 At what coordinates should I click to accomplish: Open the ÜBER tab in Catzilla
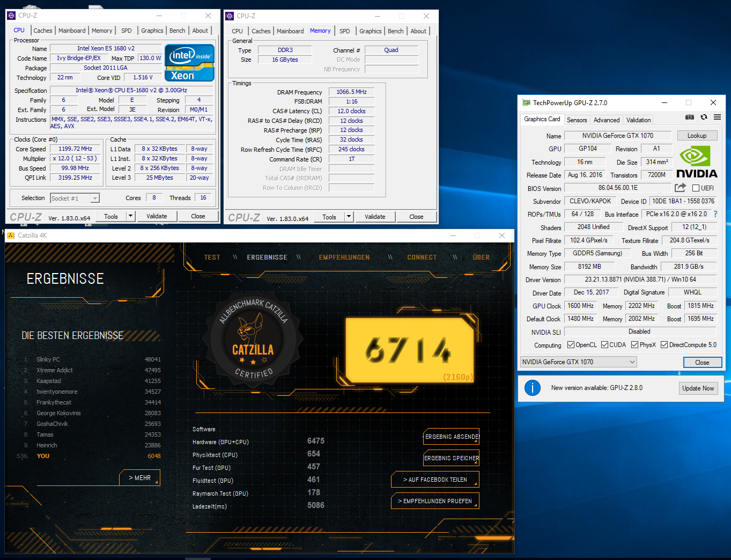pyautogui.click(x=481, y=257)
